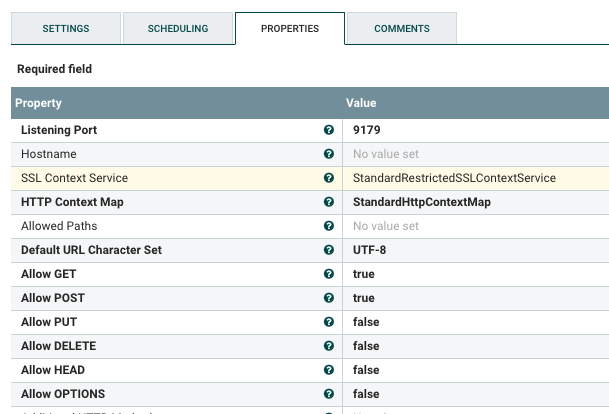Go to the Comments tab
Viewport: 609px width, 414px height.
click(402, 29)
